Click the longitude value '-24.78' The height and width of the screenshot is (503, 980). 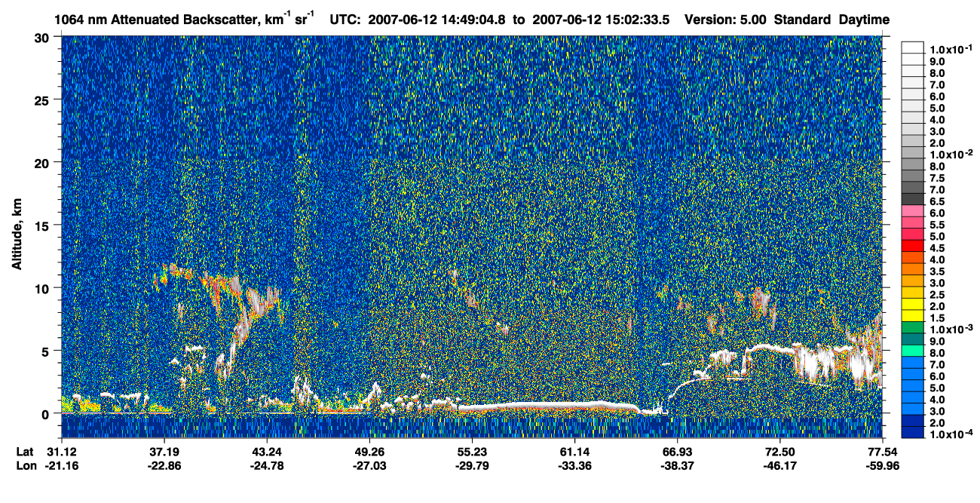(x=267, y=465)
